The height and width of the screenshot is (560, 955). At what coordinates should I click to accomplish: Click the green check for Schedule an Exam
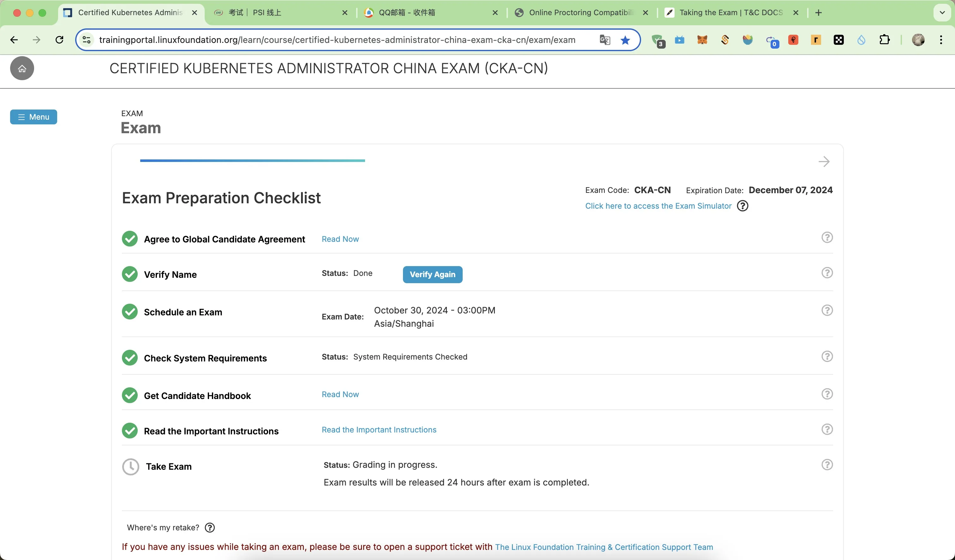point(129,312)
